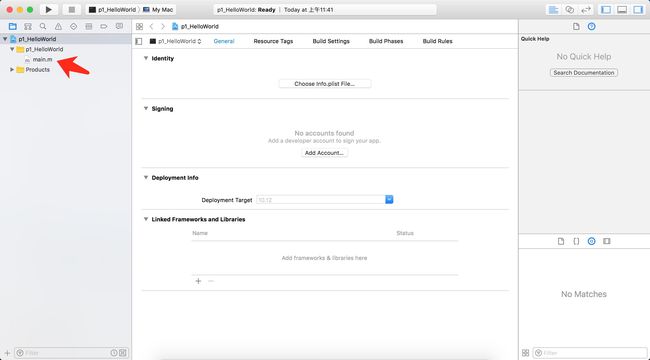Click Choose Info.plist File button

[325, 84]
